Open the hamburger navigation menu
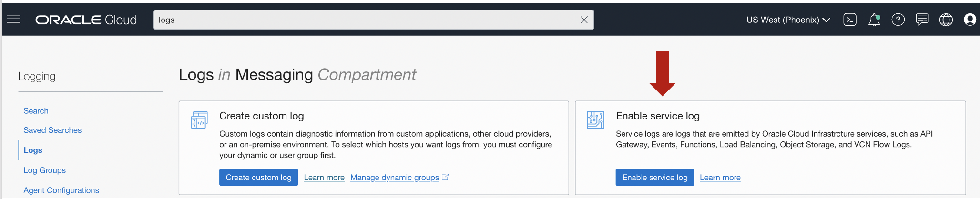Image resolution: width=980 pixels, height=199 pixels. click(14, 20)
